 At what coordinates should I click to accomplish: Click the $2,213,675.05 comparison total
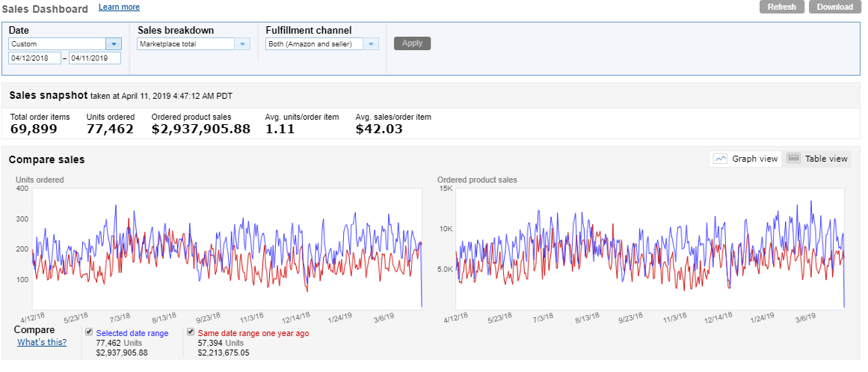tap(224, 353)
